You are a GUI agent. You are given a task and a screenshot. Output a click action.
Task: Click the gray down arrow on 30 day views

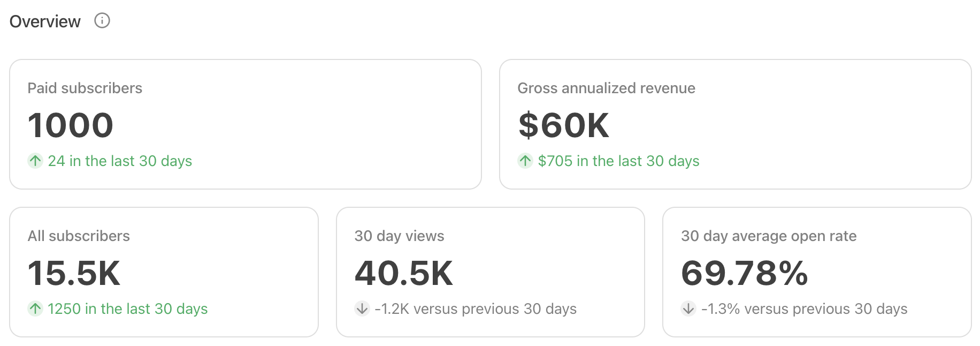click(362, 309)
